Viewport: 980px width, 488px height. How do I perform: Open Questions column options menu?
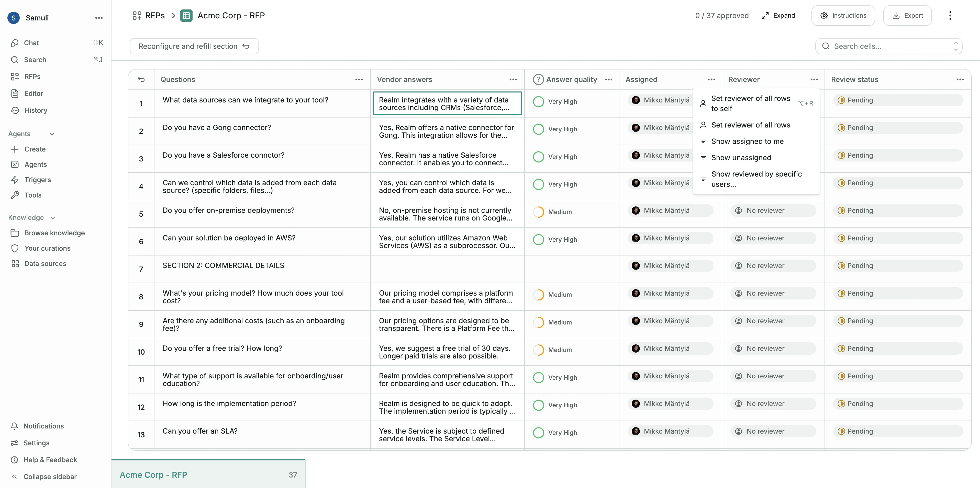click(x=359, y=79)
